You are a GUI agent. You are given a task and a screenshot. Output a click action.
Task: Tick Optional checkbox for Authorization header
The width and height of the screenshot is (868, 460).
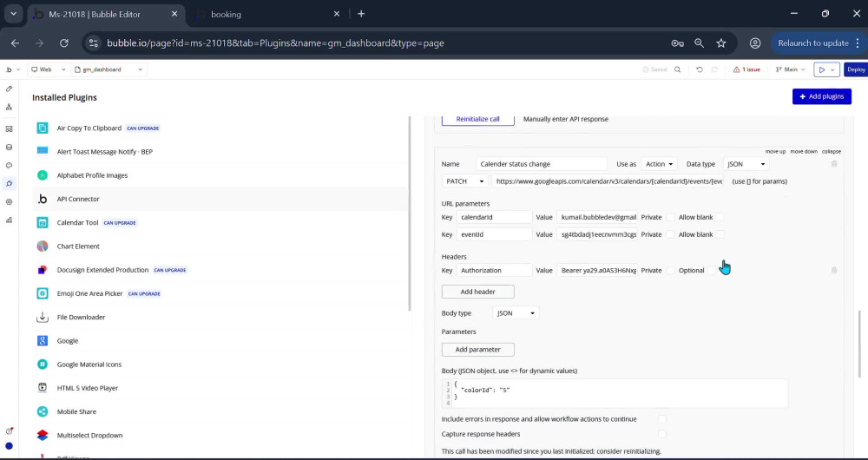click(712, 270)
